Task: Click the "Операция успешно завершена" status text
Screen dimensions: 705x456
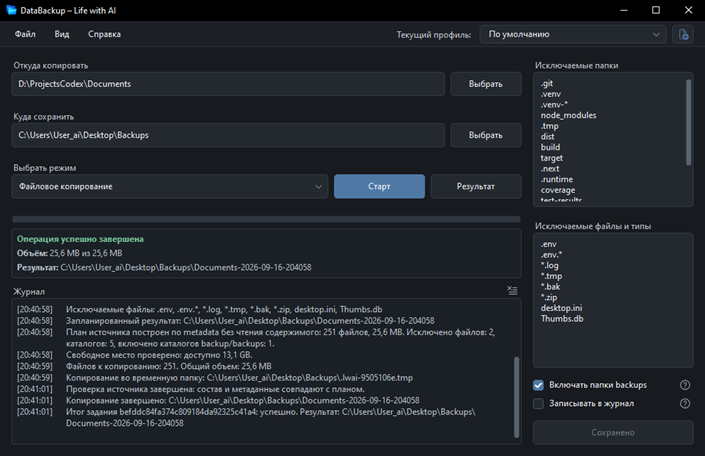Action: [x=80, y=239]
